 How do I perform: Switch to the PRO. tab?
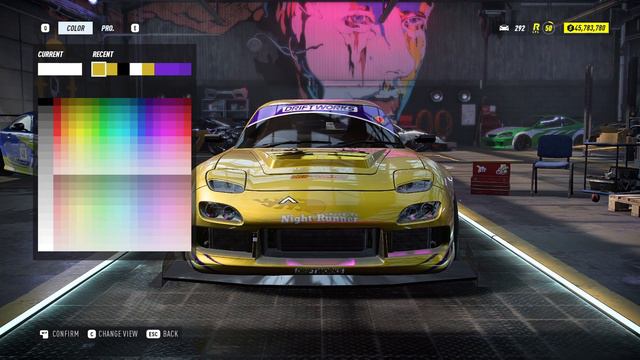click(x=108, y=28)
